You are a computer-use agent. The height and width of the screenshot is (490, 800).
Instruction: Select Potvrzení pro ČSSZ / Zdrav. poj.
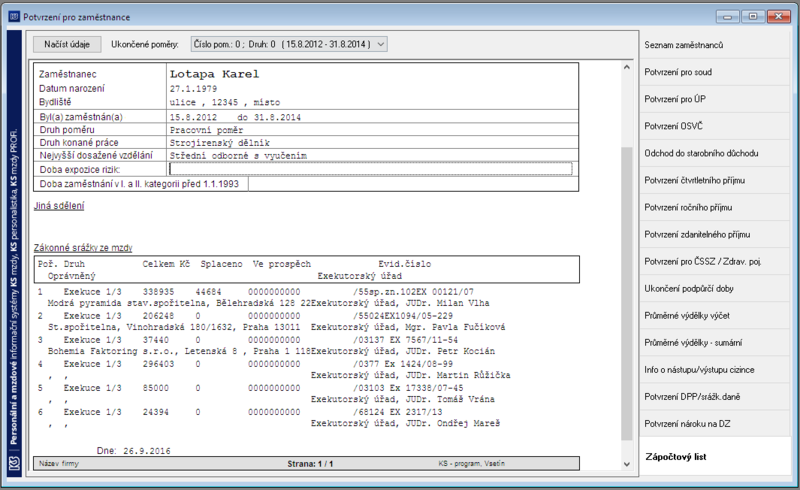(714, 261)
